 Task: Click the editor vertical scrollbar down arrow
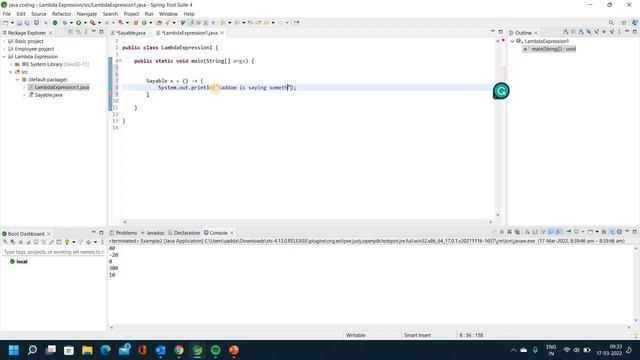(498, 215)
